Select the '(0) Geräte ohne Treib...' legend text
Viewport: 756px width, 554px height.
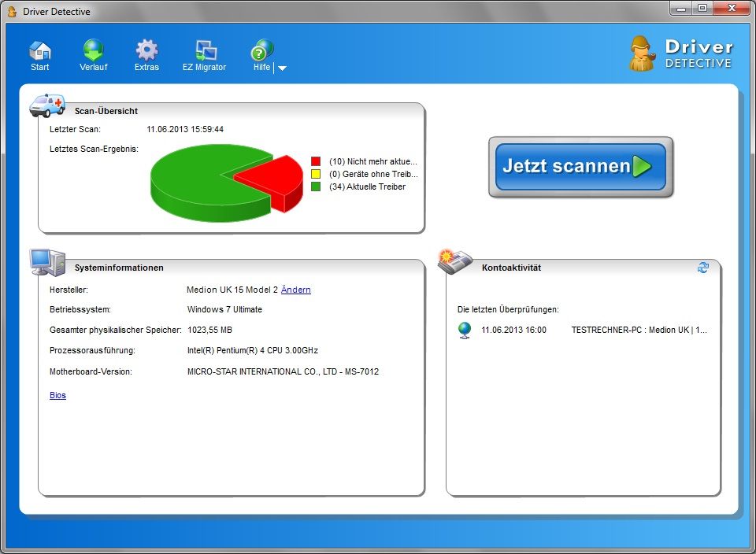(x=373, y=174)
